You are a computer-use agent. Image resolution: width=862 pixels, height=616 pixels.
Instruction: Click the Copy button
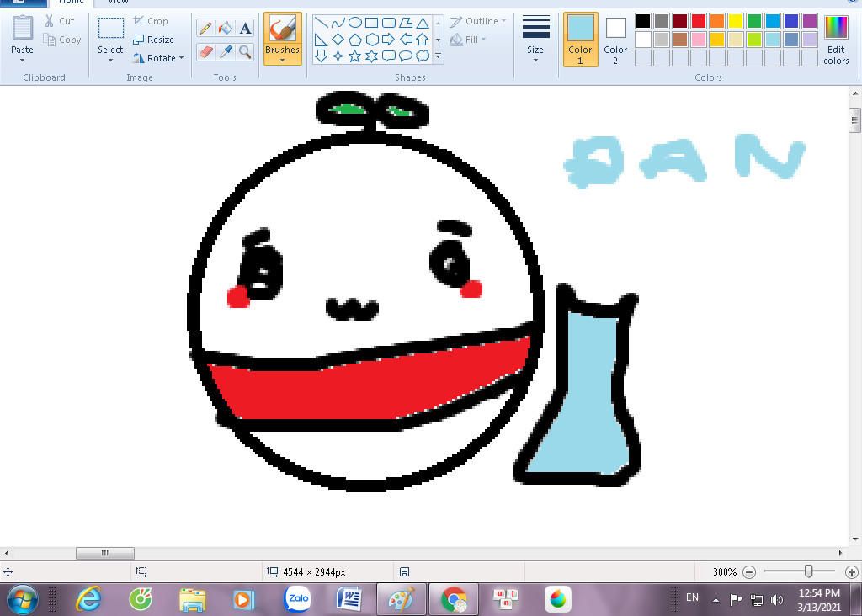62,40
